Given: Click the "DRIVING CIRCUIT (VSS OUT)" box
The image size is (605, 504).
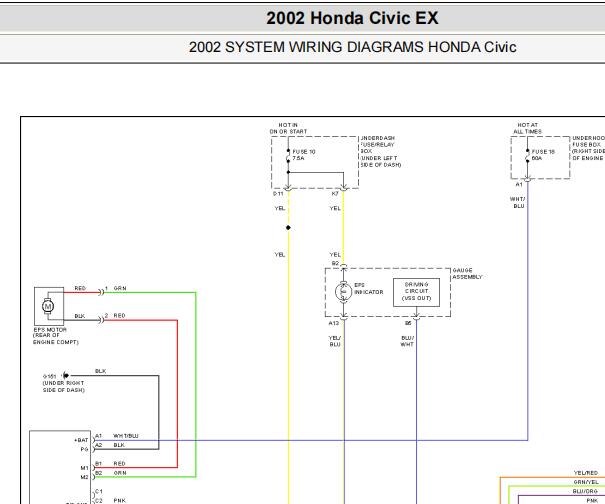Looking at the screenshot, I should [x=416, y=292].
